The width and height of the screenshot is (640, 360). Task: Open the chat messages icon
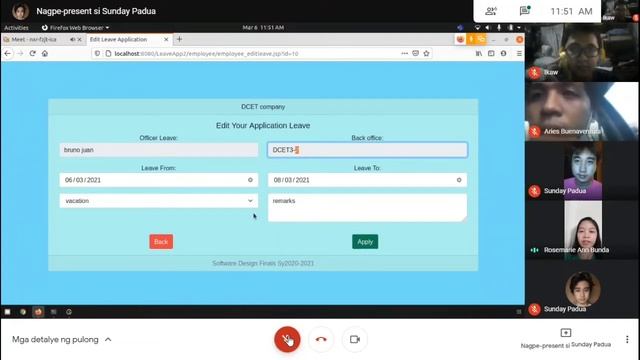click(524, 11)
